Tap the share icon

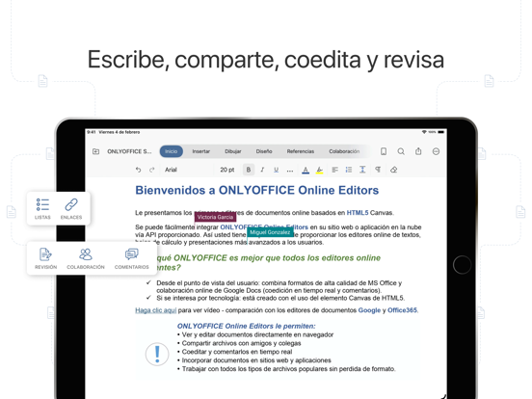[418, 151]
